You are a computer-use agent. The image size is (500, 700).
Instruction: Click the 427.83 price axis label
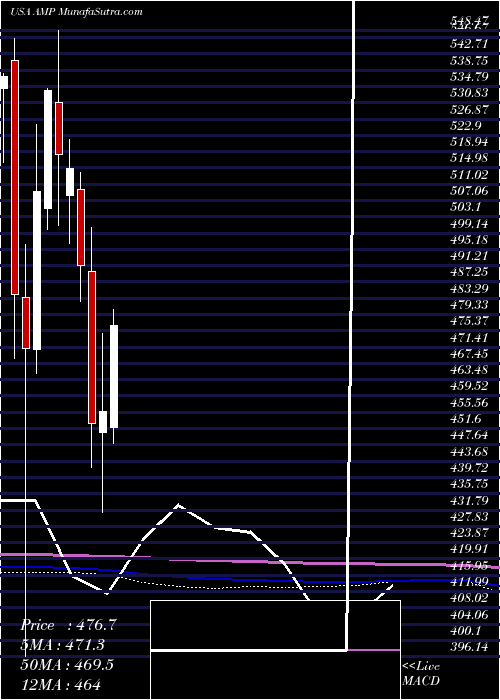tap(470, 518)
